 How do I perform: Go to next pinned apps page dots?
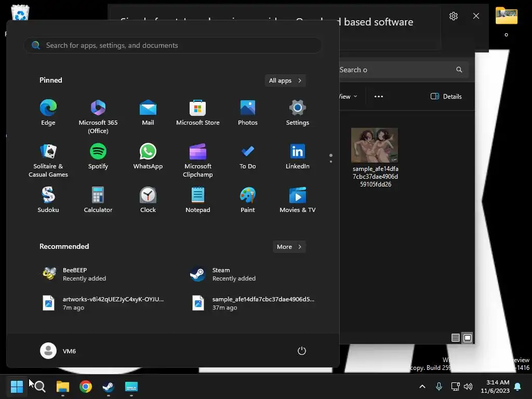click(x=331, y=158)
